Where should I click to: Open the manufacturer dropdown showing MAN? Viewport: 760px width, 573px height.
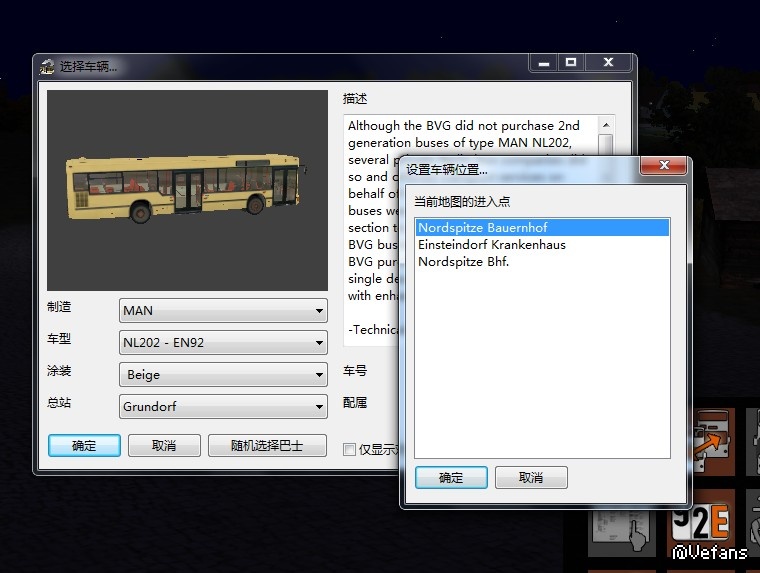[223, 310]
